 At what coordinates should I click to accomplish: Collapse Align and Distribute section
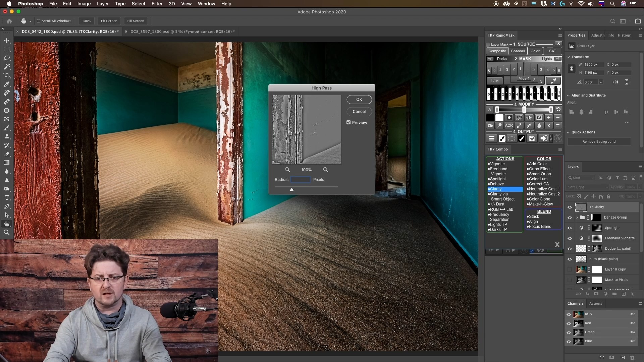[x=569, y=96]
